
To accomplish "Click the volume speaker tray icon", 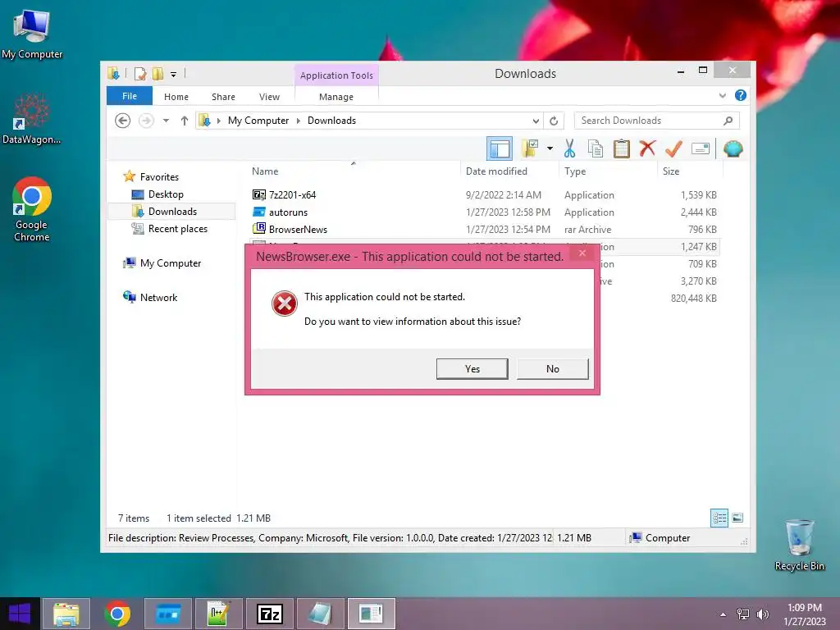I will tap(762, 614).
